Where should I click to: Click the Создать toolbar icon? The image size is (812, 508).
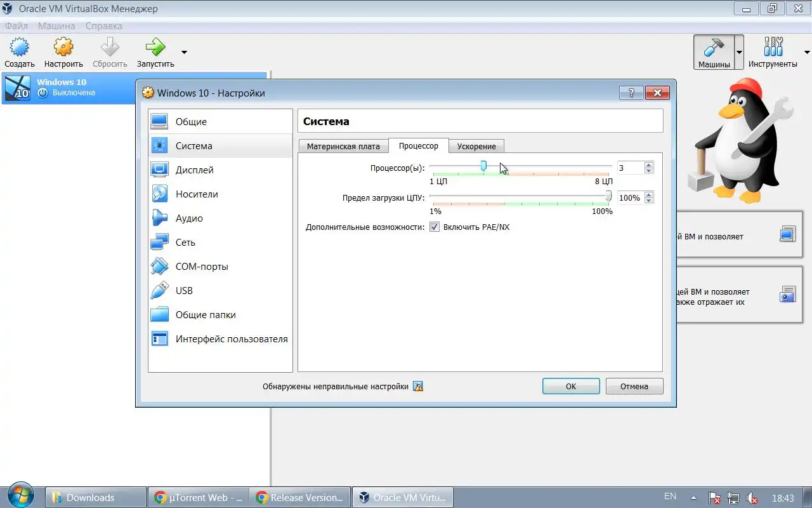point(20,52)
